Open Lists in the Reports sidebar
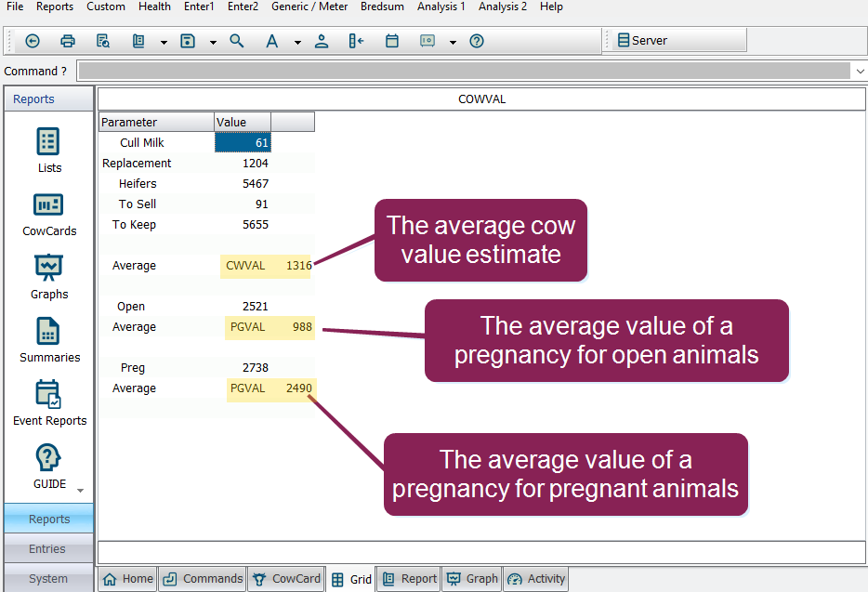This screenshot has height=592, width=868. pyautogui.click(x=49, y=151)
